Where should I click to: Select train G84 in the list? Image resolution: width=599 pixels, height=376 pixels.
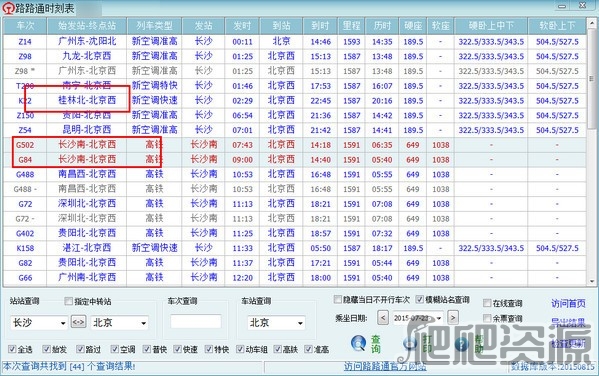(294, 160)
